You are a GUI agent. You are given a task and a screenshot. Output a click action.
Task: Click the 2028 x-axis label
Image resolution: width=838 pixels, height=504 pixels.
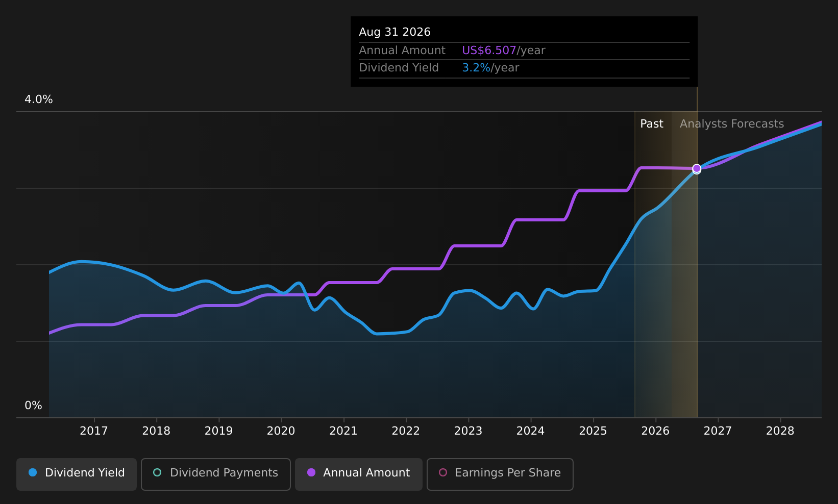pos(780,431)
